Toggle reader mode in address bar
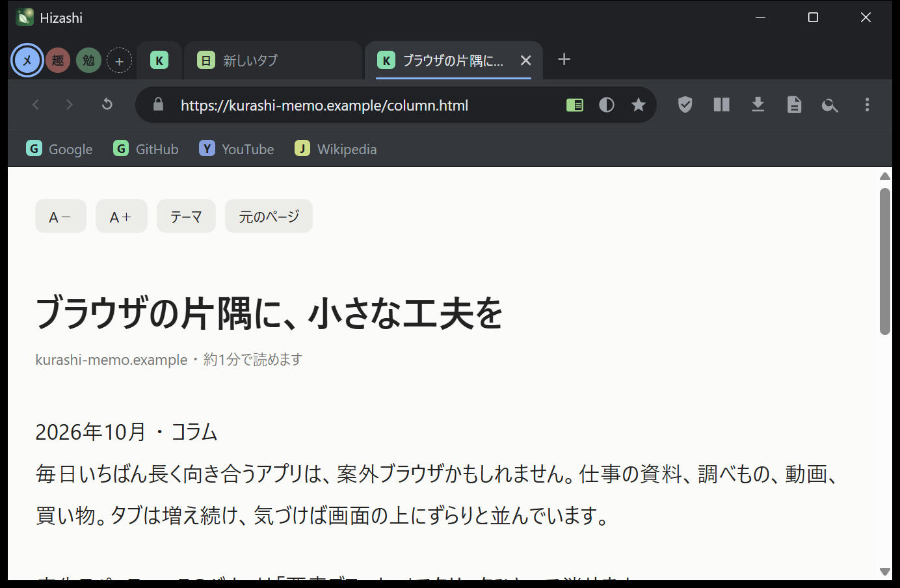 point(575,105)
